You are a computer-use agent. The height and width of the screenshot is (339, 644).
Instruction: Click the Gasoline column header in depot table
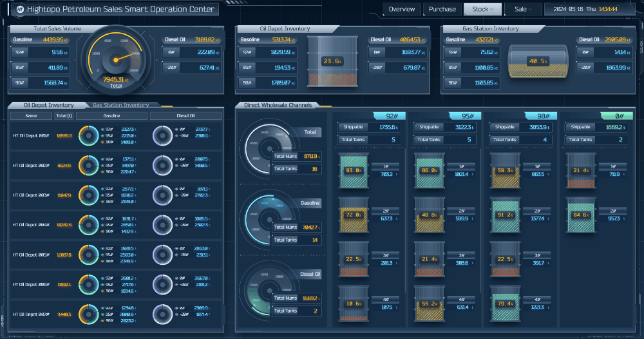pyautogui.click(x=111, y=116)
